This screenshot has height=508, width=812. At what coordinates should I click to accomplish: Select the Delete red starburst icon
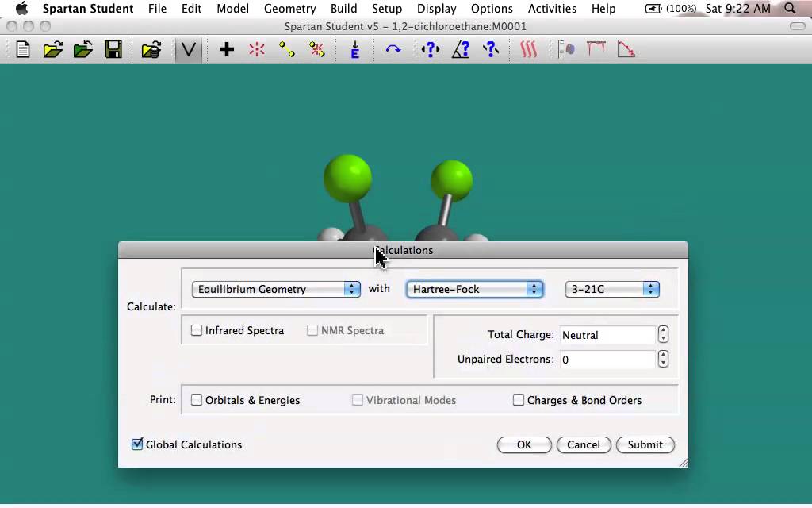256,50
